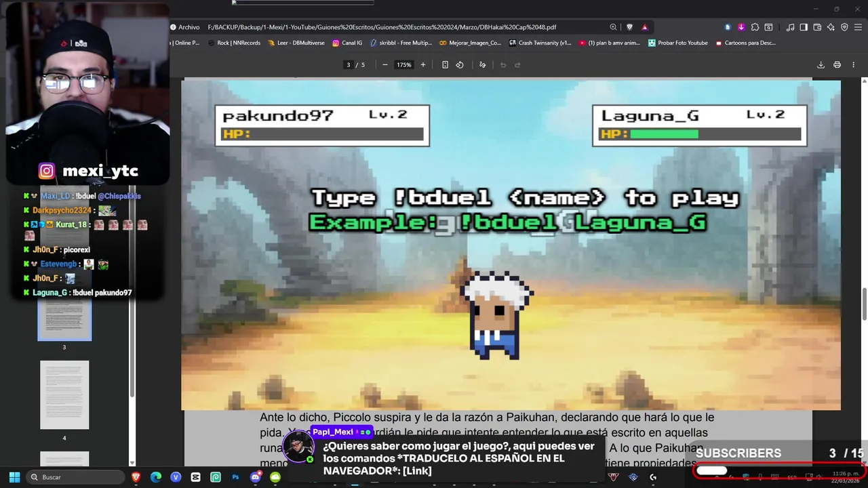Open the Brave Shields lion icon
868x488 pixels.
coord(629,27)
